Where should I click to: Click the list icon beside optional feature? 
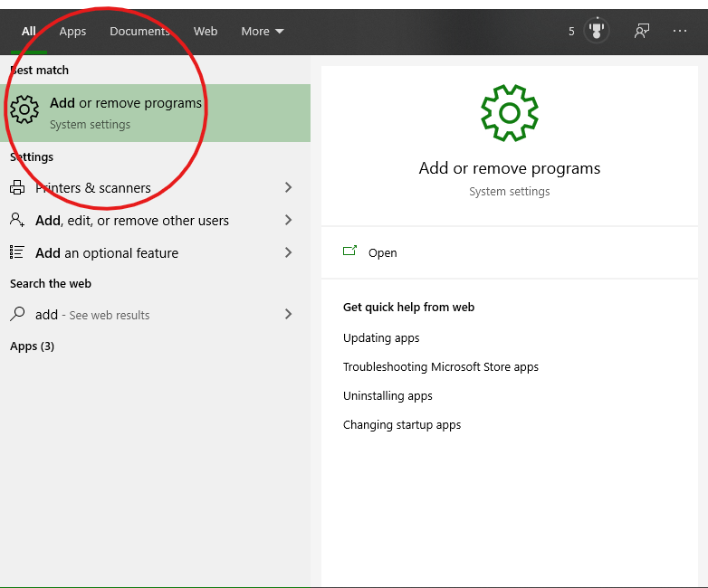pyautogui.click(x=17, y=252)
